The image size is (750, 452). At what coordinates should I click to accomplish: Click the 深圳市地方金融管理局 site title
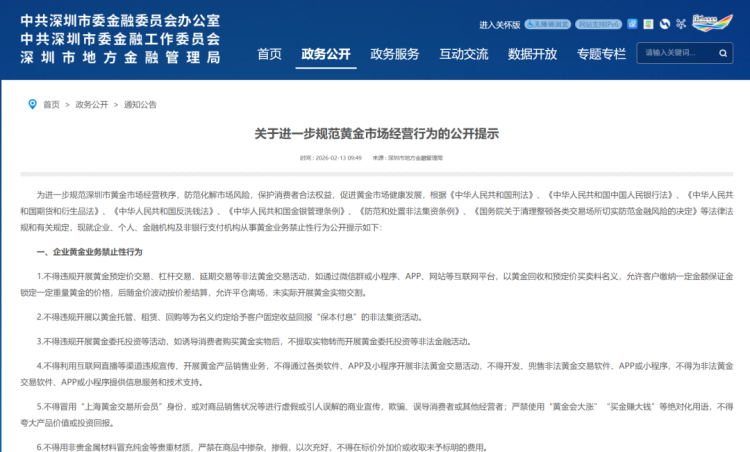(120, 58)
